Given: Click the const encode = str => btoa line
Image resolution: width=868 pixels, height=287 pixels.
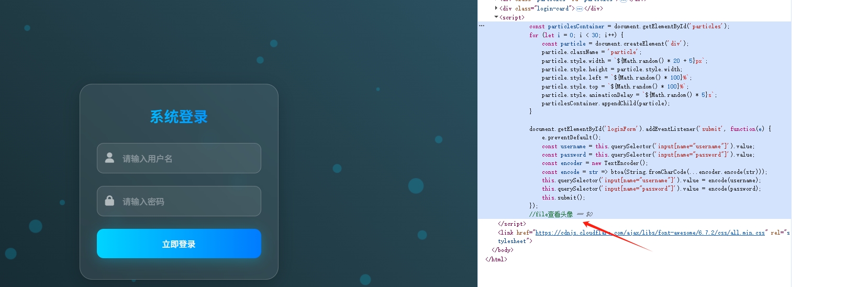Looking at the screenshot, I should coord(654,172).
